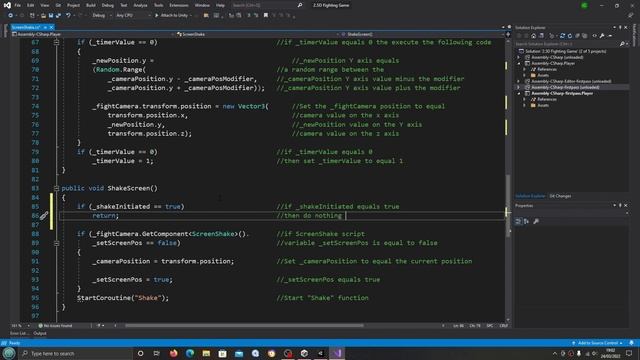Image resolution: width=640 pixels, height=360 pixels.
Task: Click the screwdriver quick actions icon at line 86
Action: pos(44,216)
